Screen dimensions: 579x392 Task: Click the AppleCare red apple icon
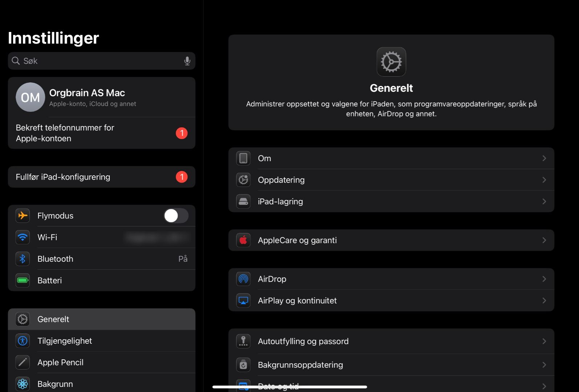click(243, 240)
